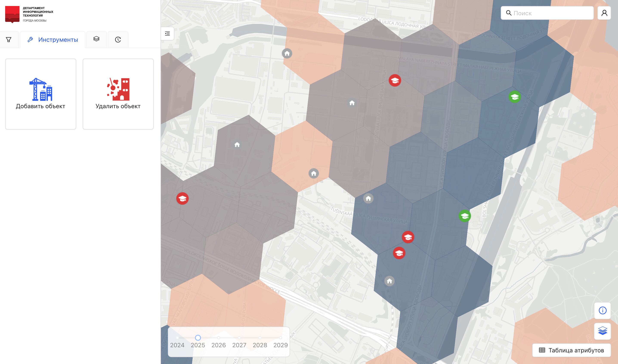The image size is (618, 364).
Task: Click the Удалить объект demolition card
Action: pos(118,94)
